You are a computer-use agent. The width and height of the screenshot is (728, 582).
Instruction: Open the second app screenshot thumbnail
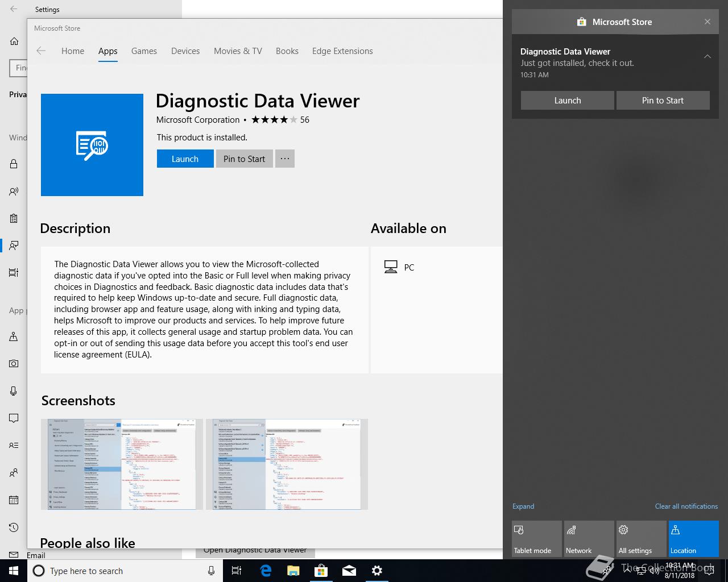pos(287,464)
